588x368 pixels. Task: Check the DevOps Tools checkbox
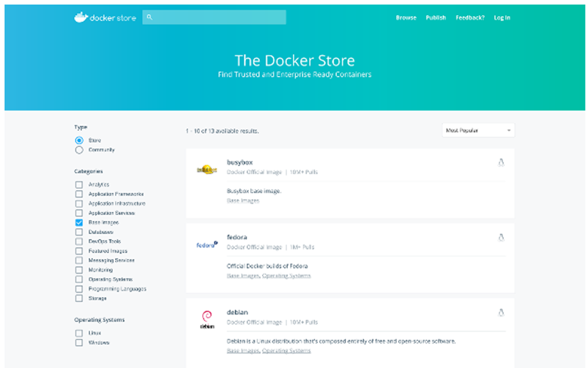79,241
